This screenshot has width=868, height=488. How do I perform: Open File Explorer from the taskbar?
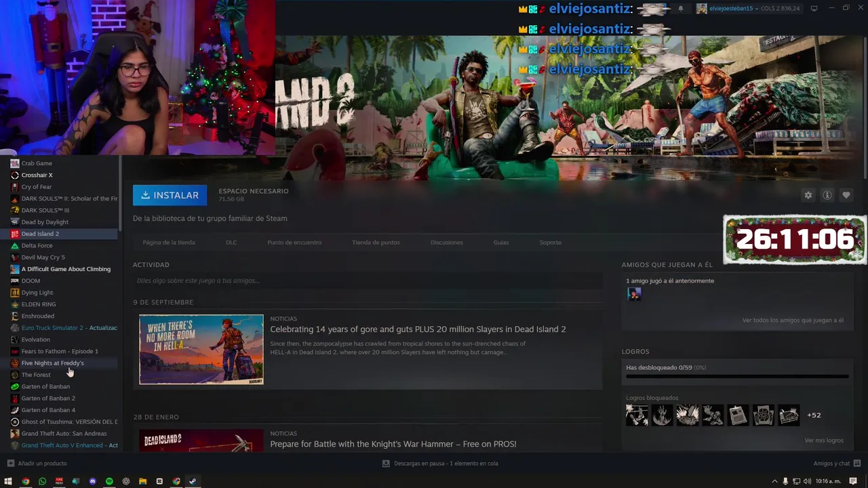(x=142, y=481)
